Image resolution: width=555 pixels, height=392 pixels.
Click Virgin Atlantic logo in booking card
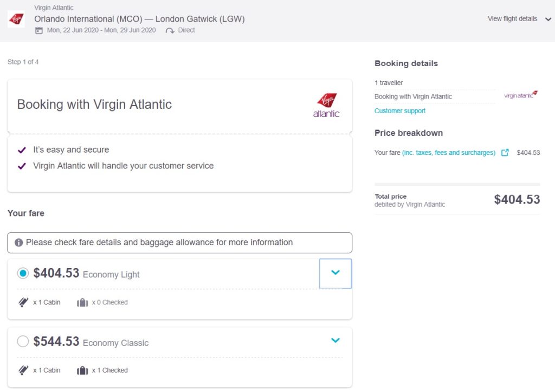326,105
